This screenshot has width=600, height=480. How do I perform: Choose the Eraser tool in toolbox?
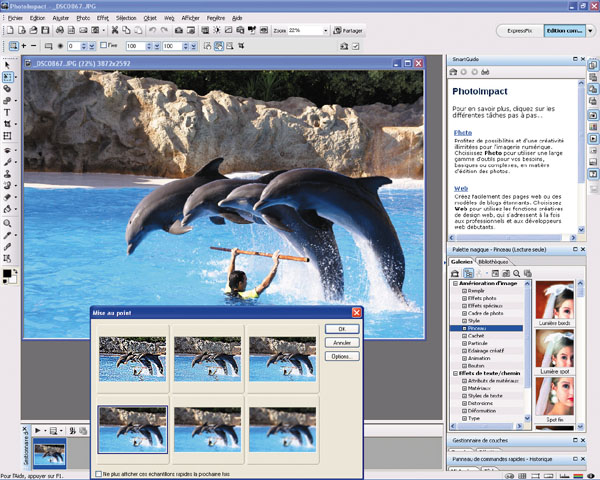tap(8, 197)
